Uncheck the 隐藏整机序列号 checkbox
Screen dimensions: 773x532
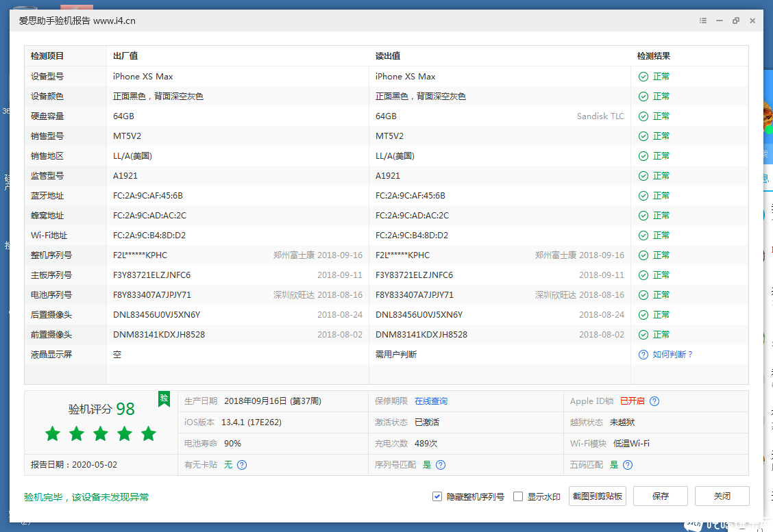[437, 496]
